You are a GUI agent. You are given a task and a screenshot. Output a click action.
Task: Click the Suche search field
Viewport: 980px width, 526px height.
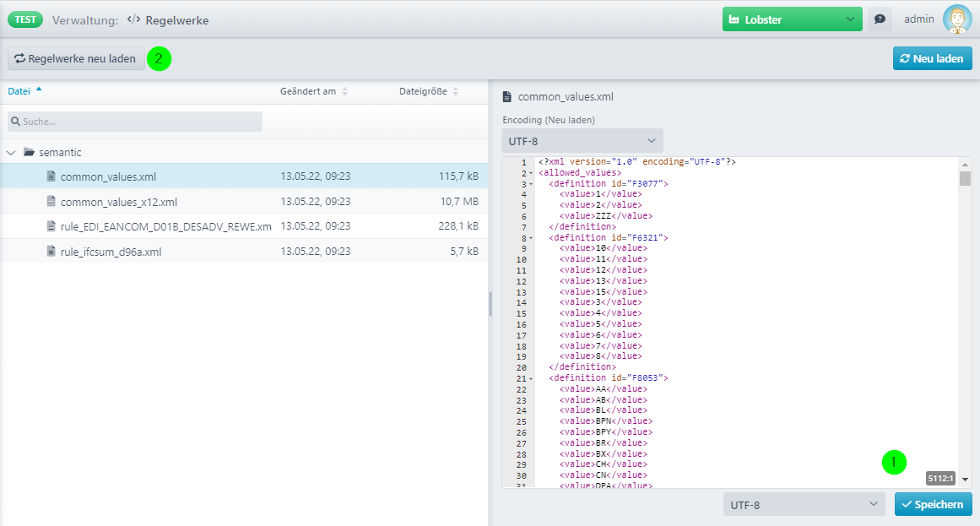tap(135, 122)
